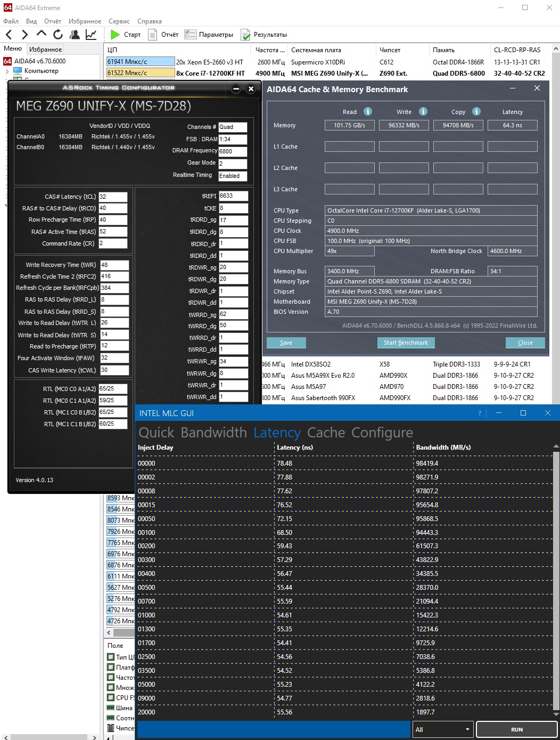Open the Избранное menu in menu bar

pyautogui.click(x=85, y=21)
